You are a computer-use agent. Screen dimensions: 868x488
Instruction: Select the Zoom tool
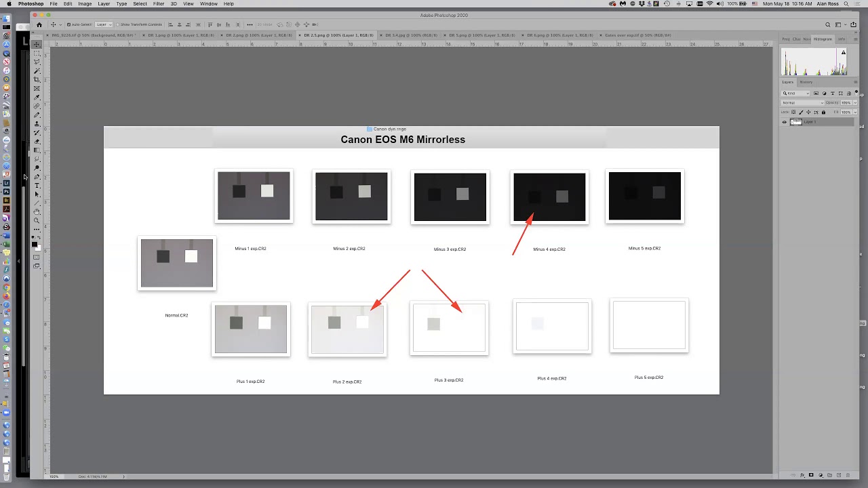(x=37, y=221)
